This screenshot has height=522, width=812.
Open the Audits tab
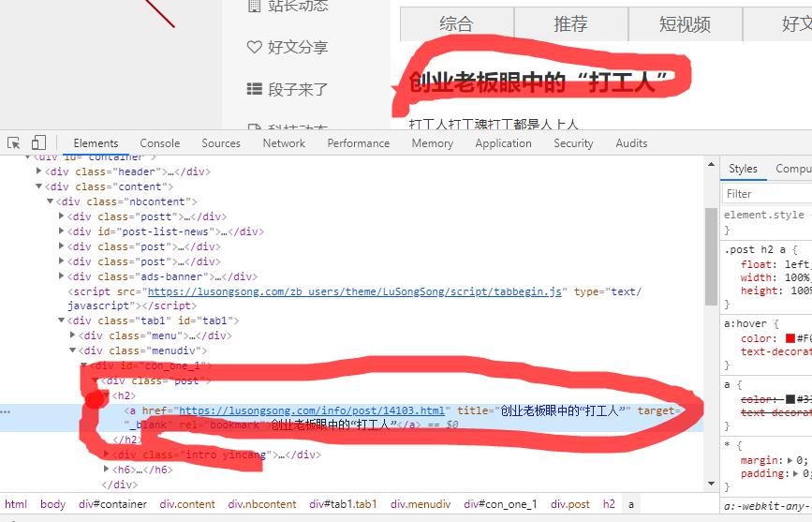point(631,143)
